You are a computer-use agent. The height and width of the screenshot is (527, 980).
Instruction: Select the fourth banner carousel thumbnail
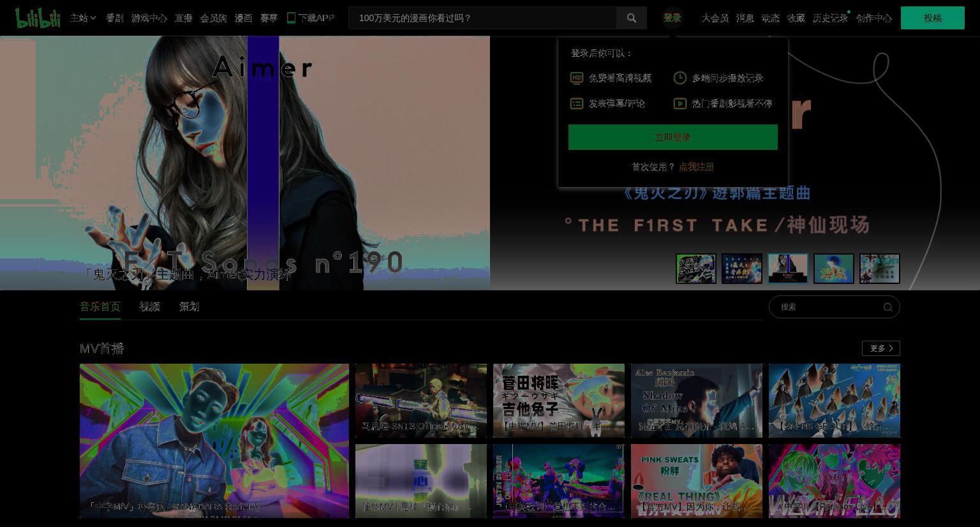pyautogui.click(x=834, y=269)
